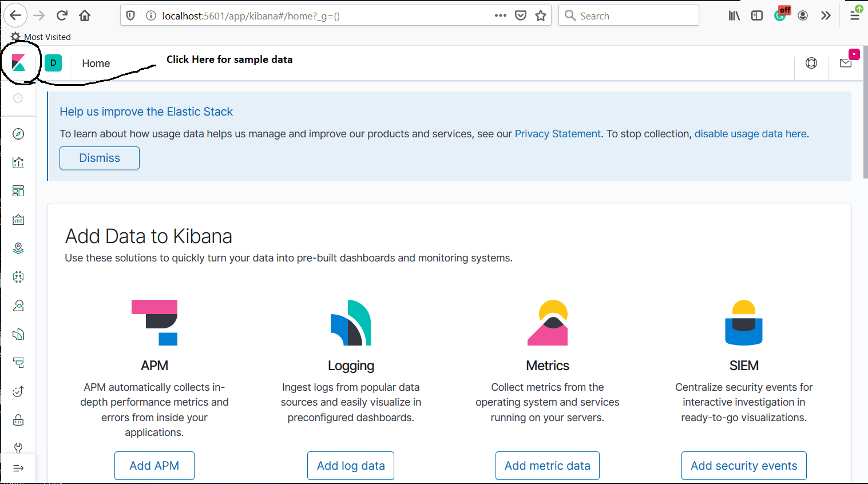Open the Privacy Statement link
This screenshot has height=484, width=868.
558,134
